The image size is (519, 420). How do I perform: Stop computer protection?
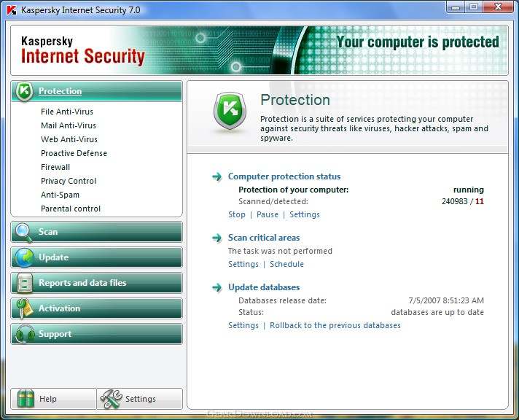coord(237,214)
